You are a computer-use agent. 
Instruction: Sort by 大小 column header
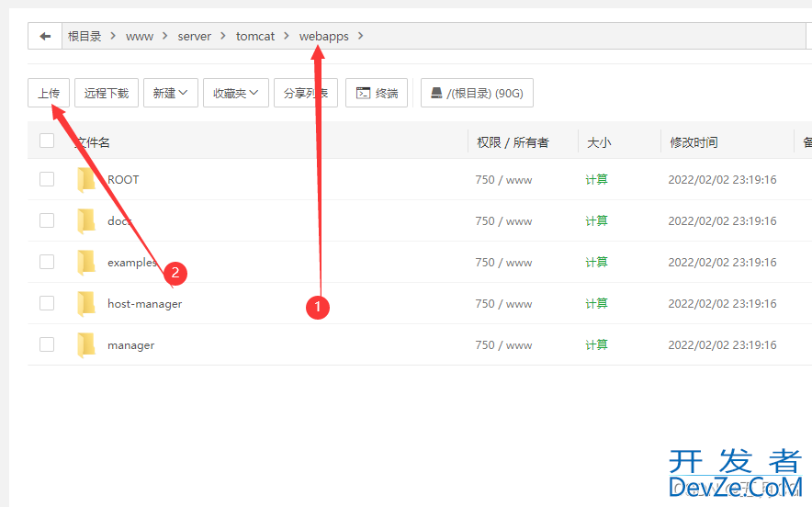pos(599,142)
